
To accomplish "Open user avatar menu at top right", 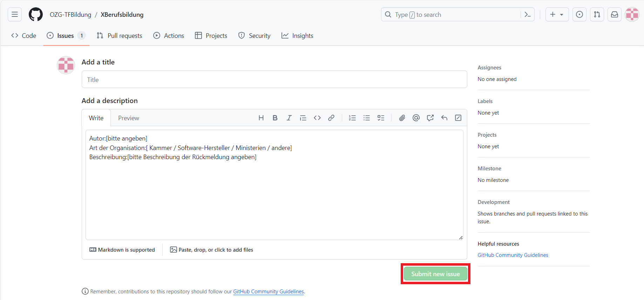I will coord(632,14).
